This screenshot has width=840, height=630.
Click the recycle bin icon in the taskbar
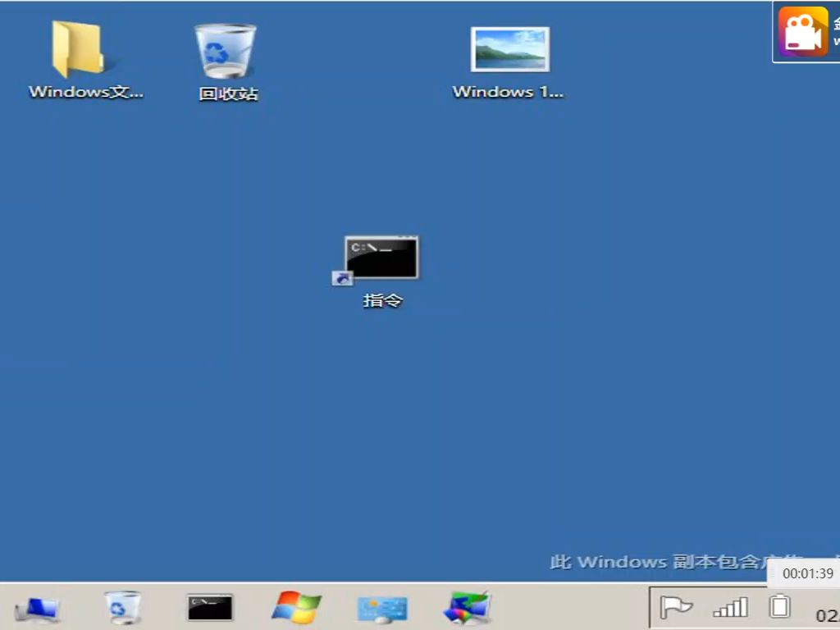pyautogui.click(x=123, y=608)
